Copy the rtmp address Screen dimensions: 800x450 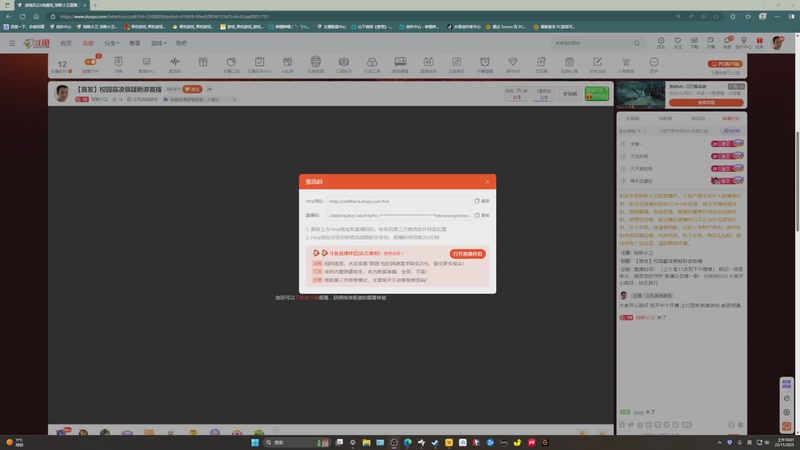pos(482,201)
